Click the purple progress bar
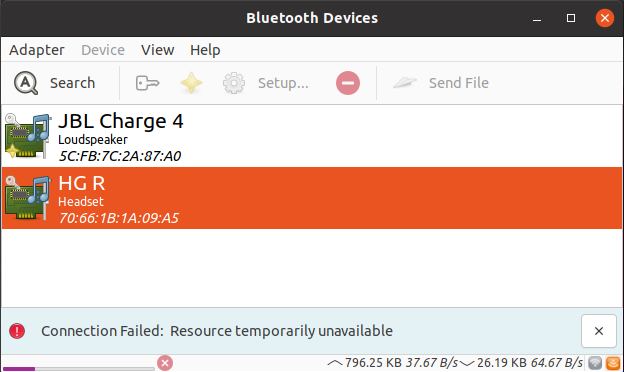Screen dimensions: 624x372 point(78,369)
